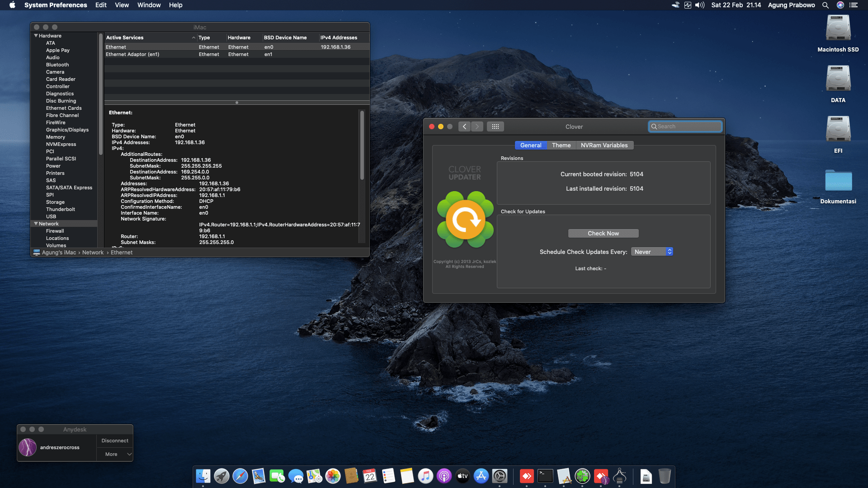Open Messages from the dock
The width and height of the screenshot is (868, 488).
tap(296, 476)
